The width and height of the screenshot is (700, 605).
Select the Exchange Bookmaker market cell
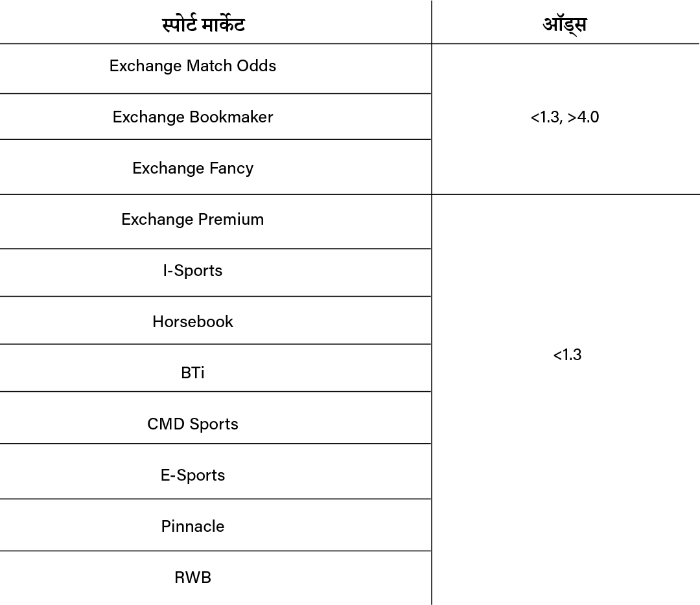[192, 117]
